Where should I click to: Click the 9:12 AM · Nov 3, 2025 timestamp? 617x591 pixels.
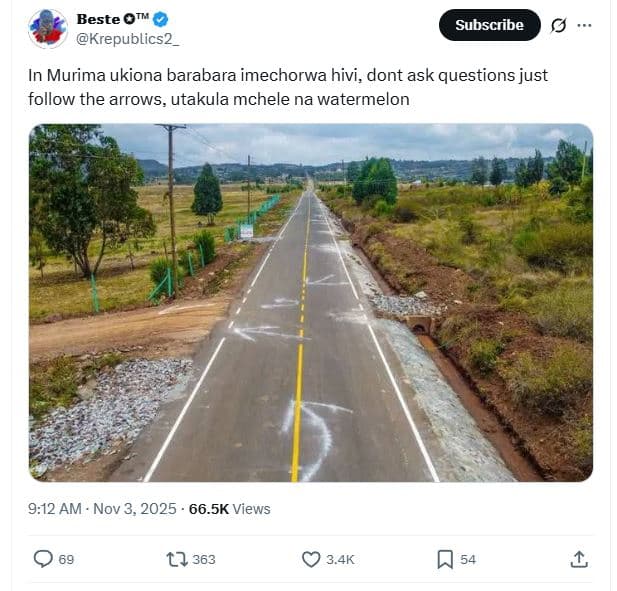(x=102, y=509)
